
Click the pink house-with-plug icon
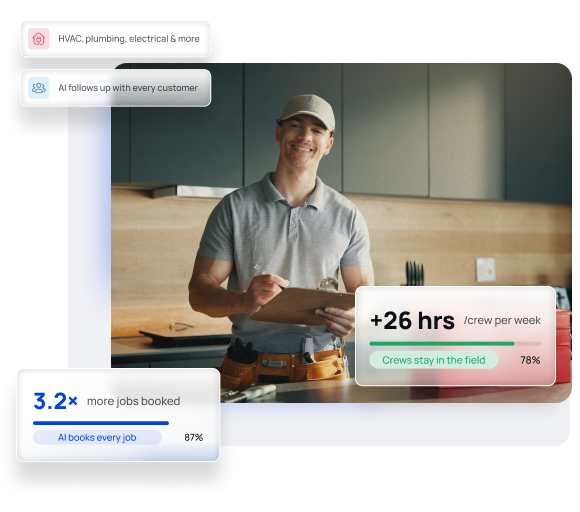click(38, 39)
